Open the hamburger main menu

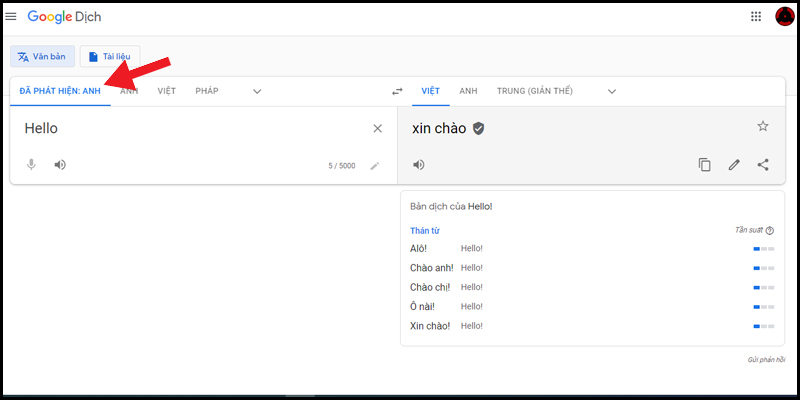[x=10, y=17]
